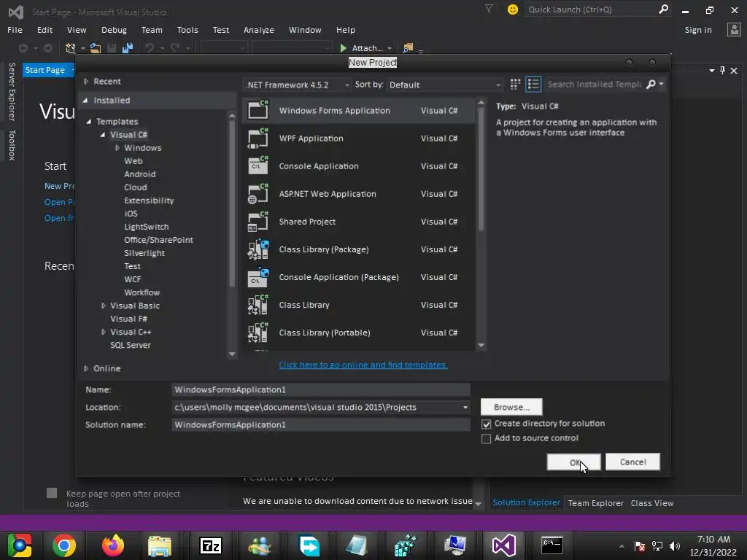Enable Add to source control checkbox
Image resolution: width=747 pixels, height=560 pixels.
pyautogui.click(x=486, y=438)
